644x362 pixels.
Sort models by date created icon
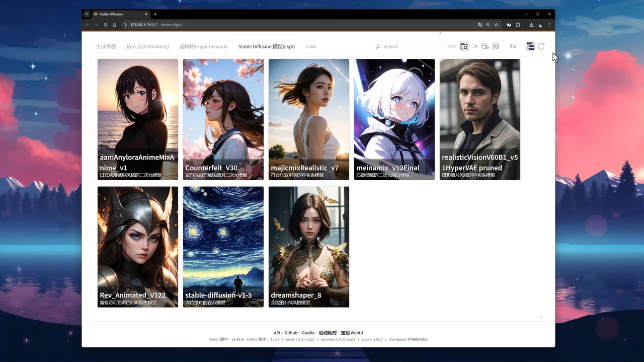tap(485, 46)
